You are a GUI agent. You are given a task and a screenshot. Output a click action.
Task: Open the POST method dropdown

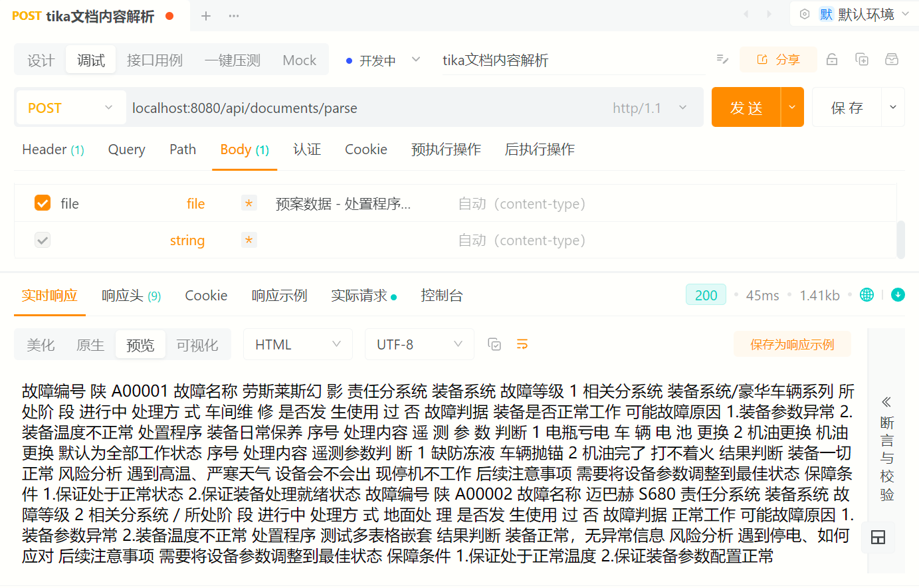point(70,108)
